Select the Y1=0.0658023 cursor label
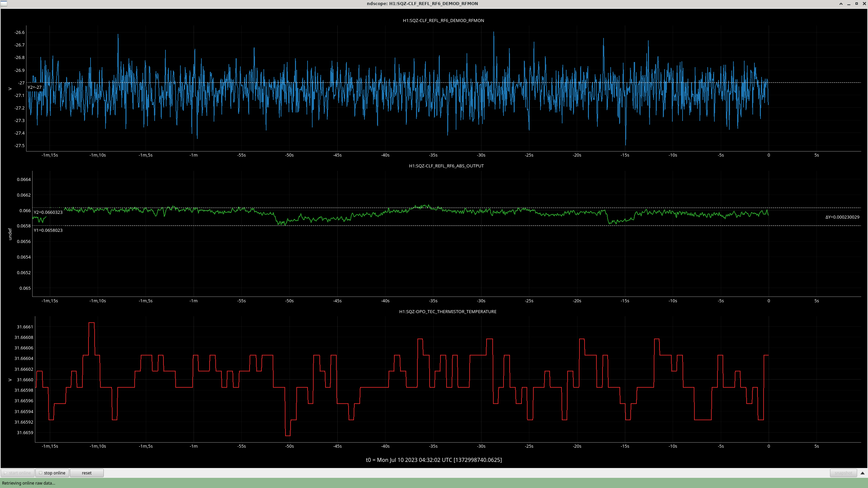868x488 pixels. click(48, 230)
